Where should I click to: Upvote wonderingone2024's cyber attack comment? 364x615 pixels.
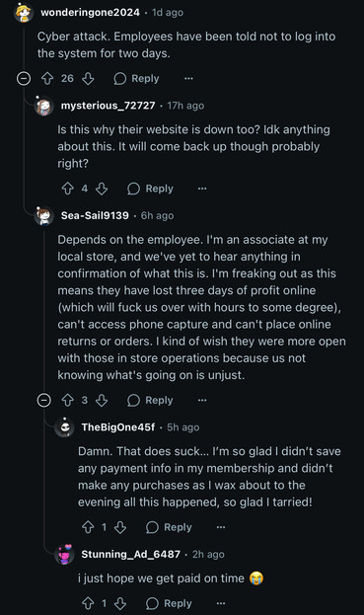[47, 78]
